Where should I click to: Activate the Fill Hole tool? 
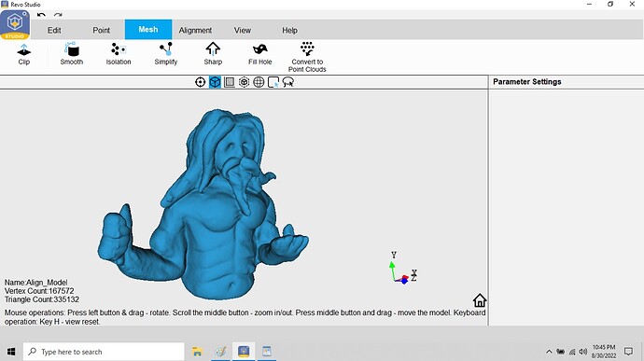[260, 54]
